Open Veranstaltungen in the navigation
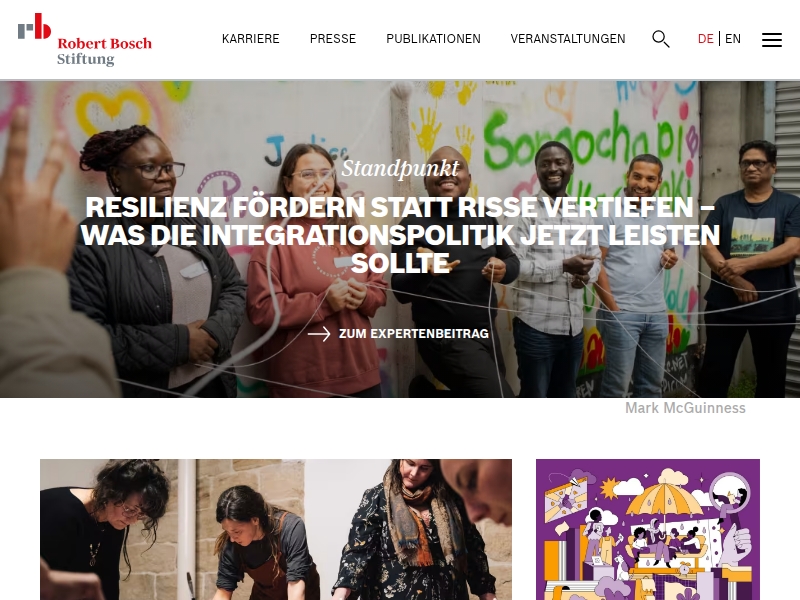The width and height of the screenshot is (800, 600). tap(568, 39)
